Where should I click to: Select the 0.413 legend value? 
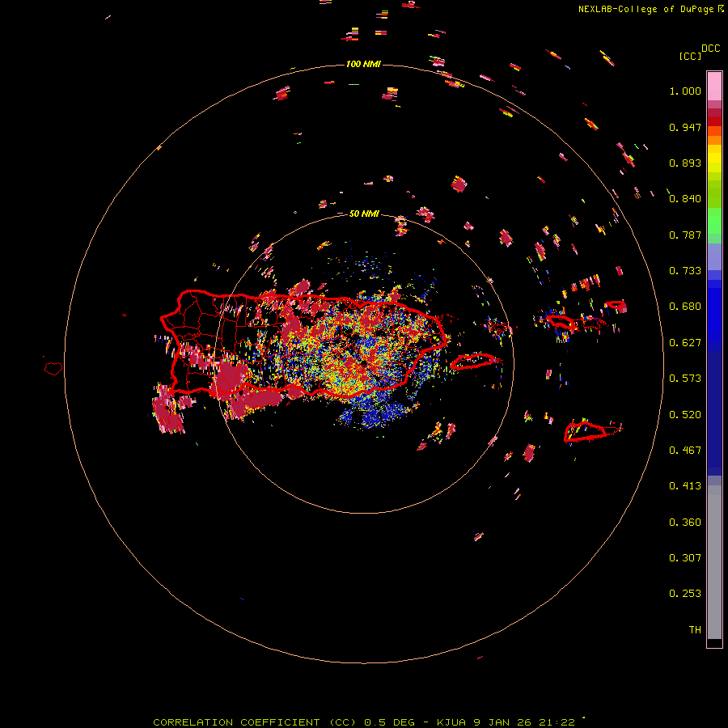coord(685,486)
